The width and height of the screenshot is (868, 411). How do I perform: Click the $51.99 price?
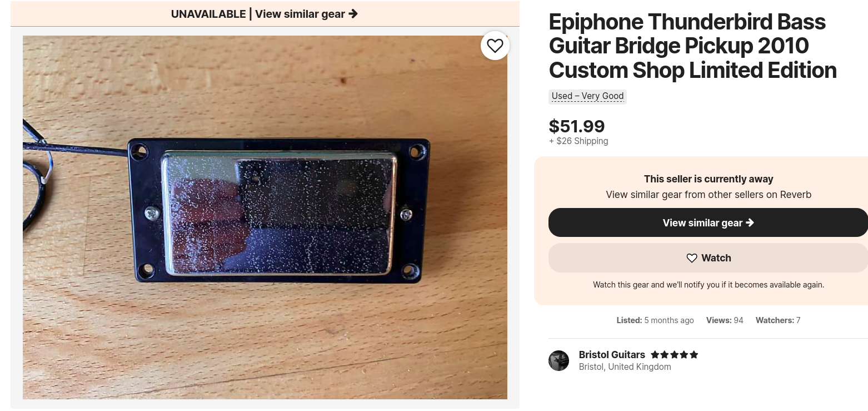[577, 126]
